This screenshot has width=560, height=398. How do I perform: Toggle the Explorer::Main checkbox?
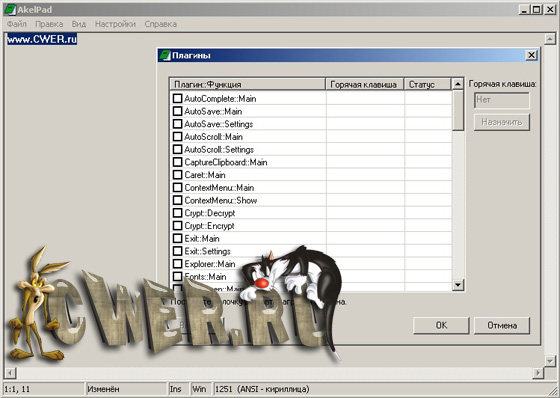178,264
